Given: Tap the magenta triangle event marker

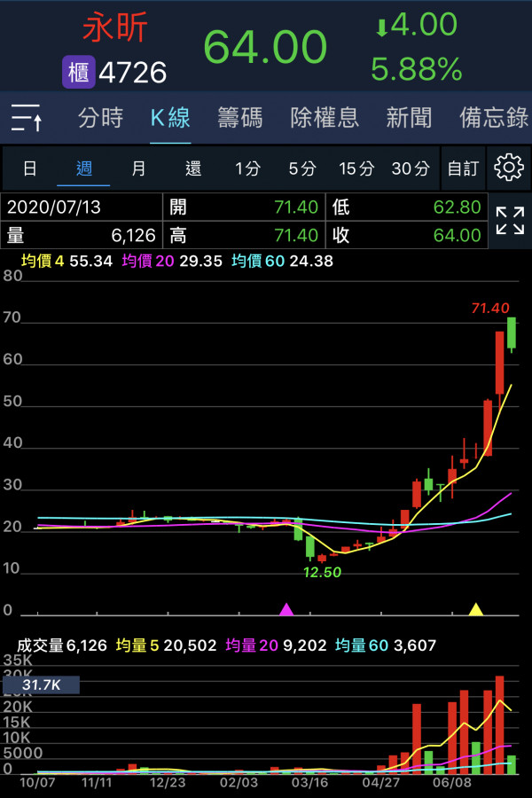Looking at the screenshot, I should tap(286, 609).
